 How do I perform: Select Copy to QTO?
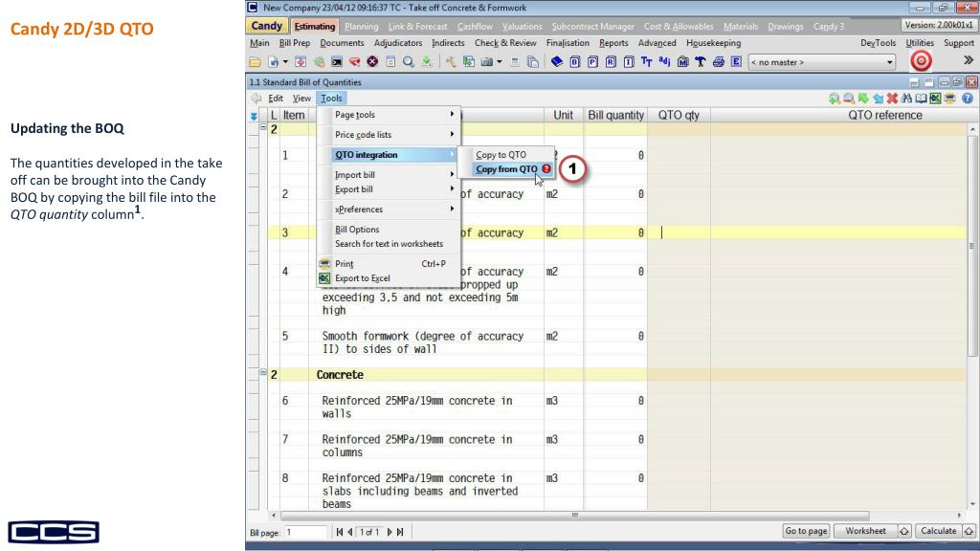[x=506, y=155]
